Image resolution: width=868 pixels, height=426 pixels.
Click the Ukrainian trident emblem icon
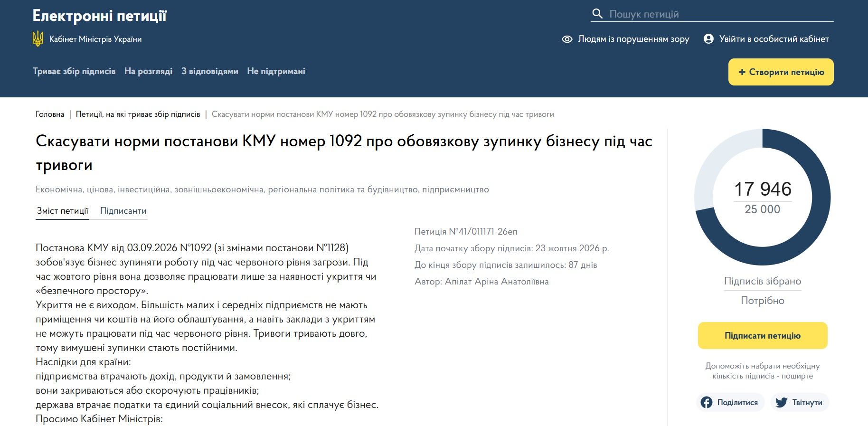(x=38, y=39)
